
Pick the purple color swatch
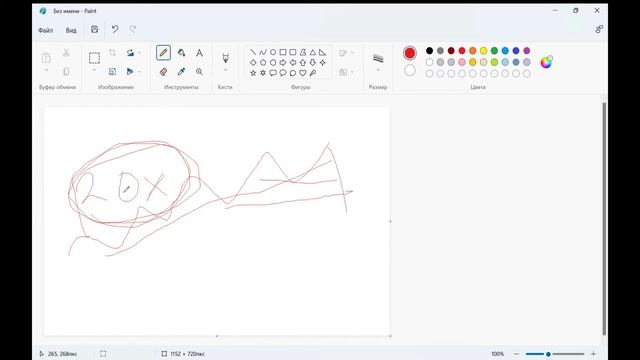pos(527,51)
